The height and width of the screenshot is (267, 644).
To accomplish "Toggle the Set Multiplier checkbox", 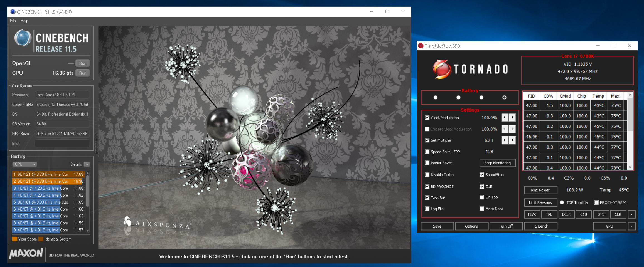I will pyautogui.click(x=427, y=140).
